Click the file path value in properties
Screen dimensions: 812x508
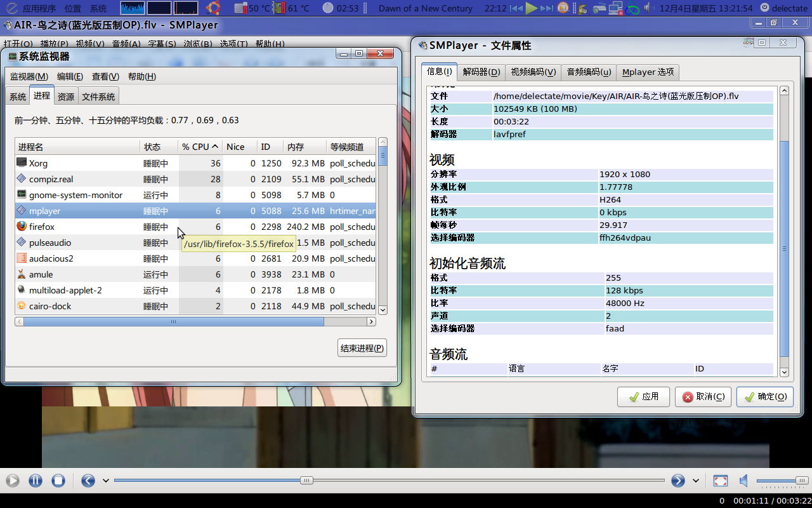pos(616,96)
